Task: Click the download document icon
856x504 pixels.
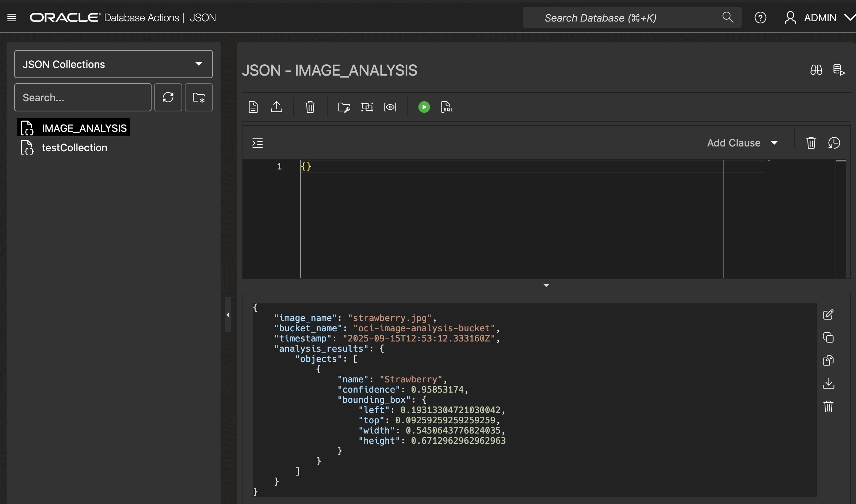Action: click(828, 383)
